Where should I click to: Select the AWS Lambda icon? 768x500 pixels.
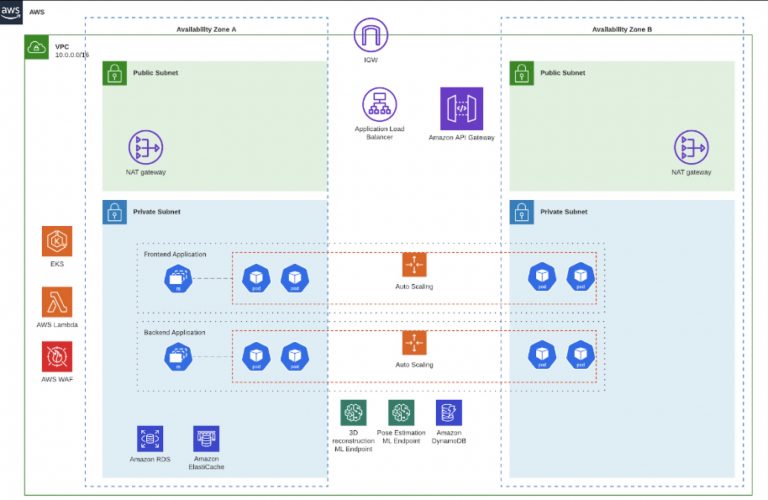click(57, 302)
